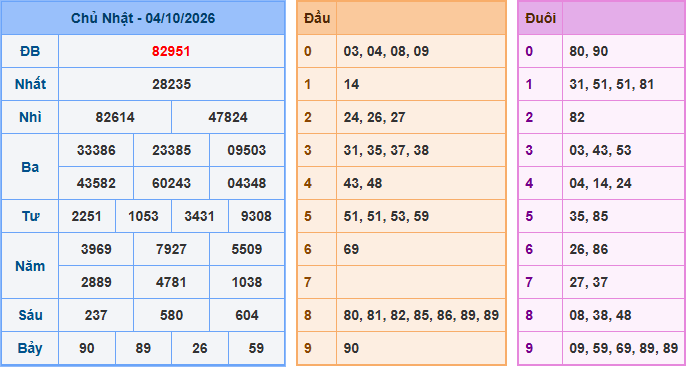Select the Ba number 33386

coord(96,150)
